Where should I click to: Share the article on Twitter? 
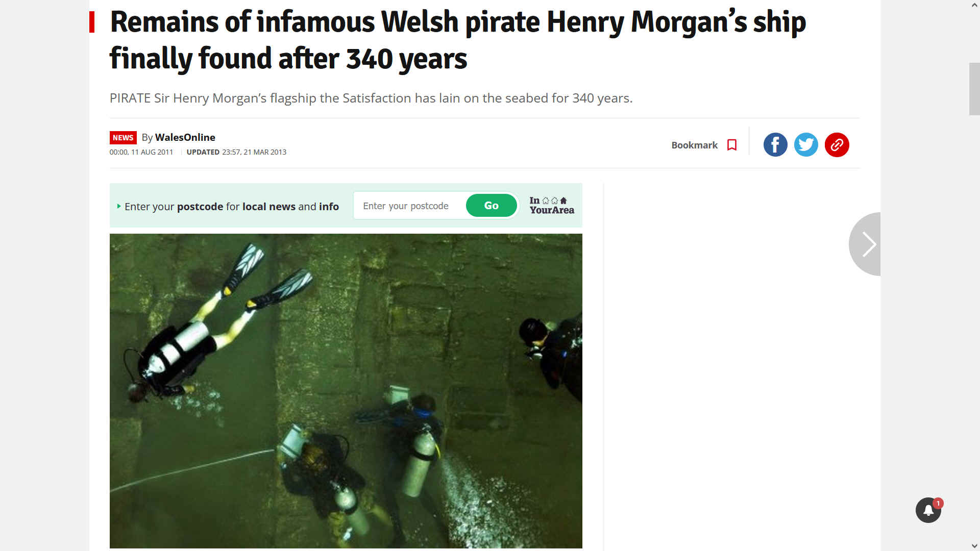click(806, 145)
